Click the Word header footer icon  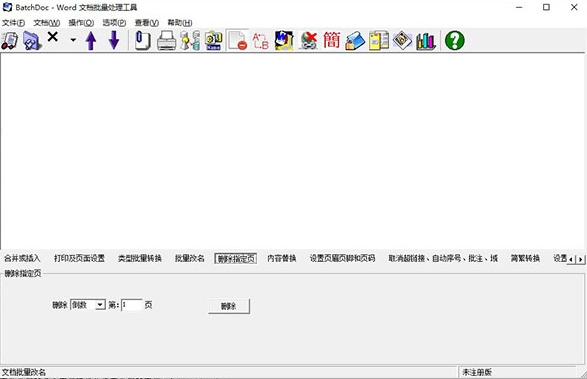(284, 40)
